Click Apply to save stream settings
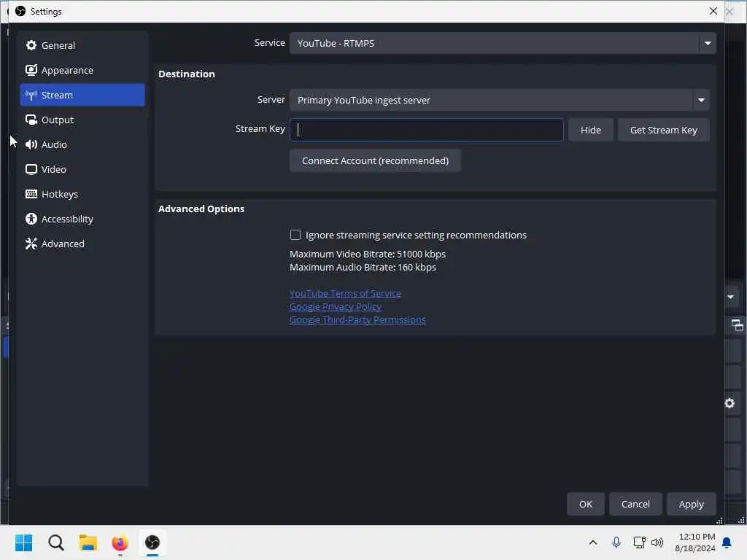747x560 pixels. click(x=691, y=504)
